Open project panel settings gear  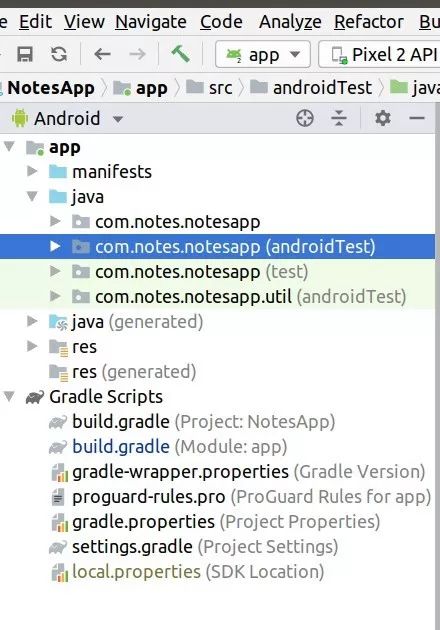click(383, 119)
